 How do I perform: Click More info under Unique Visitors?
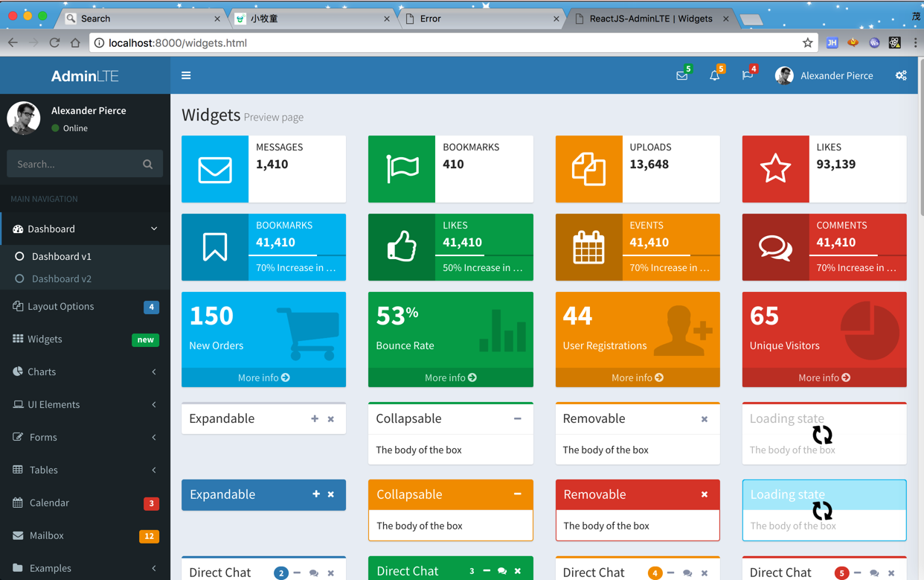pyautogui.click(x=824, y=377)
